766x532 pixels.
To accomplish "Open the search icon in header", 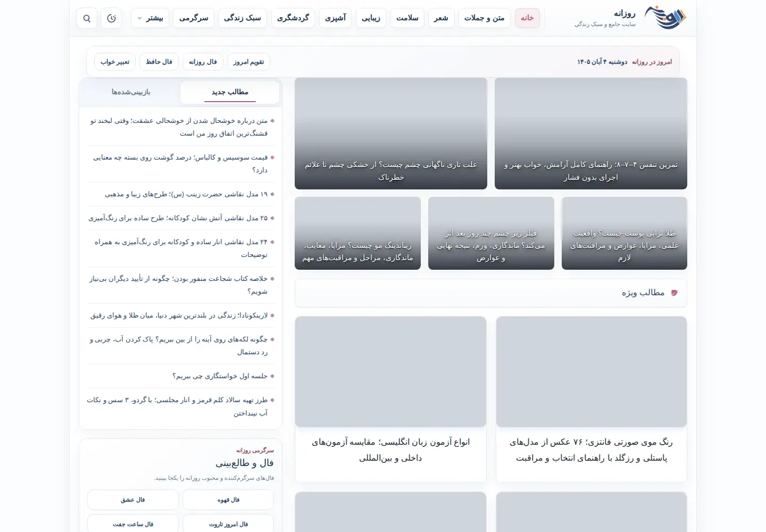I will click(x=87, y=18).
